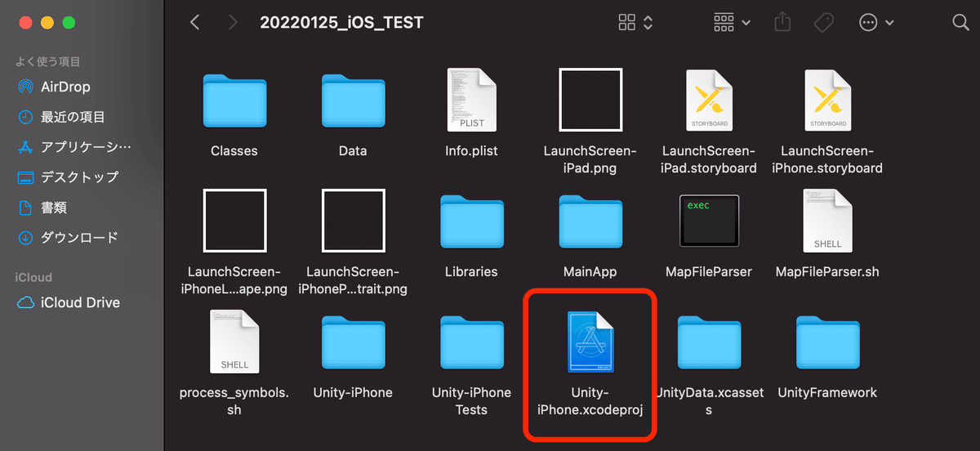Select the MainApp folder icon
Image resolution: width=980 pixels, height=451 pixels.
tap(590, 222)
